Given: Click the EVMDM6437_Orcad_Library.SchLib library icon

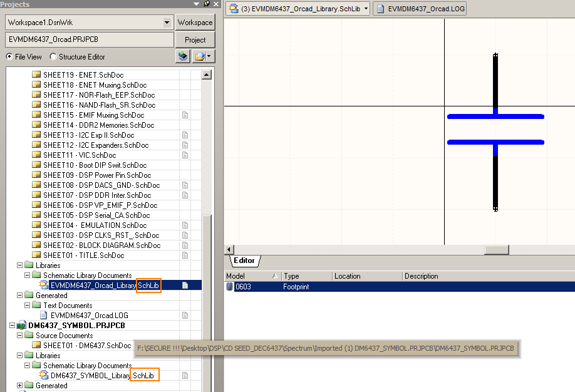Looking at the screenshot, I should click(x=44, y=285).
